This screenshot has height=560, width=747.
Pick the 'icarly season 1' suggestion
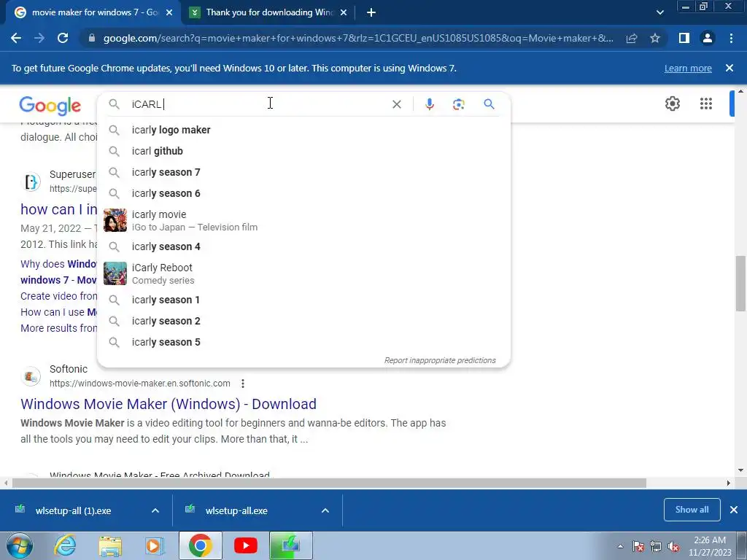coord(303,300)
